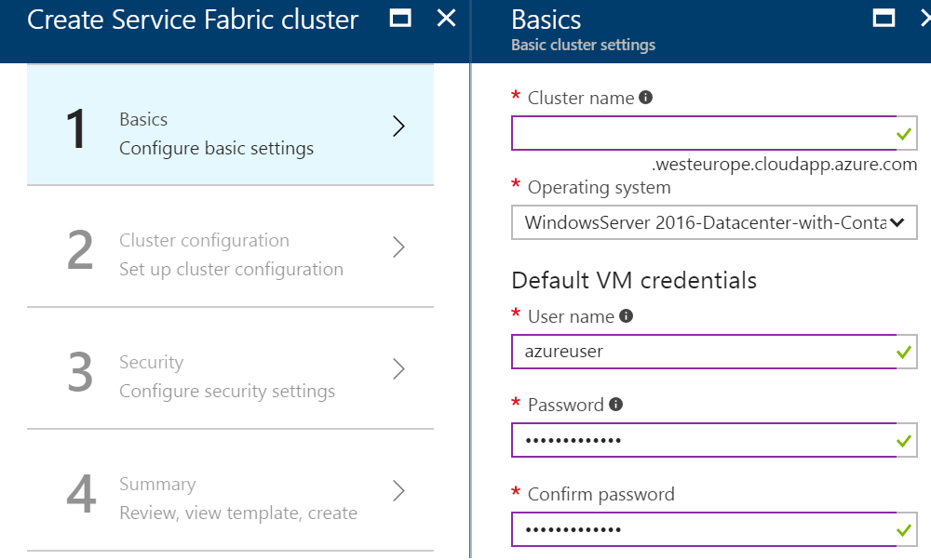This screenshot has height=560, width=931.
Task: Click the green checkmark in User name field
Action: tap(904, 353)
